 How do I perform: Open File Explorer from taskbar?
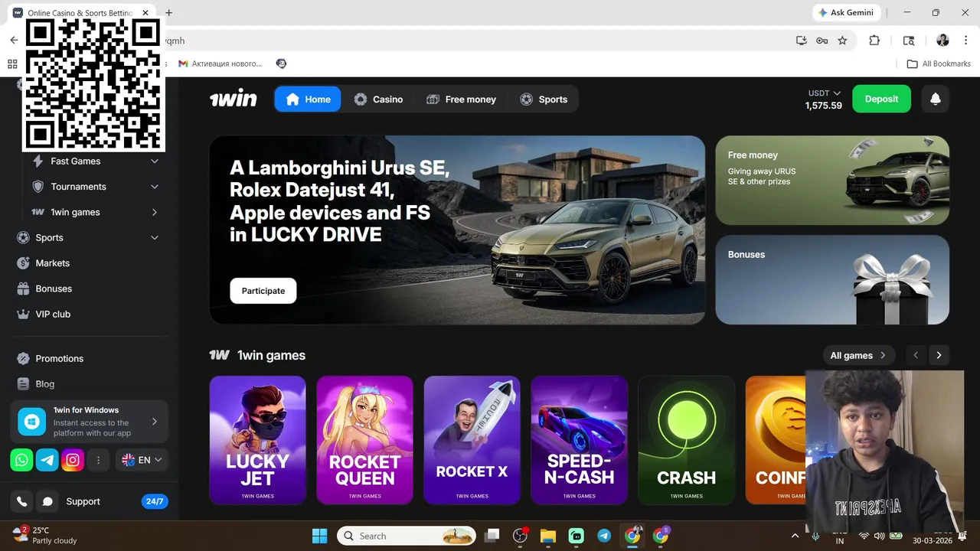click(x=547, y=536)
